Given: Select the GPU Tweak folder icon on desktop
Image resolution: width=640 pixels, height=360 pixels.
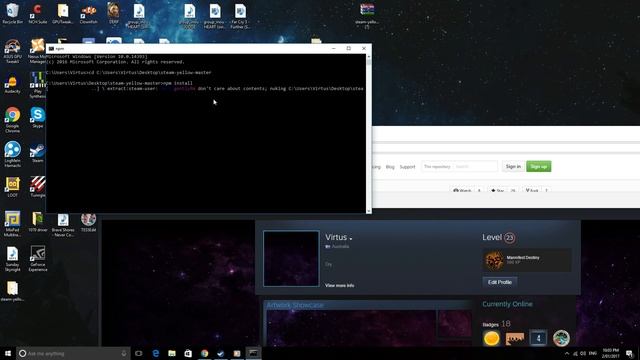Looking at the screenshot, I should [63, 13].
